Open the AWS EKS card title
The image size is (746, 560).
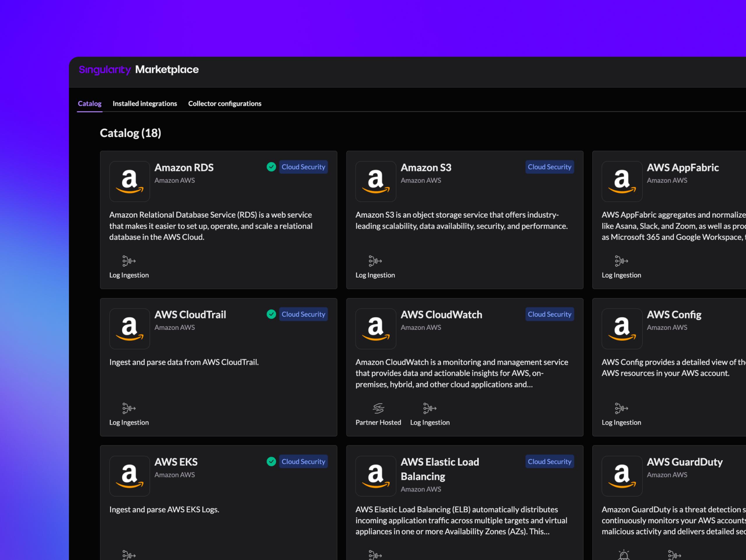(x=176, y=462)
